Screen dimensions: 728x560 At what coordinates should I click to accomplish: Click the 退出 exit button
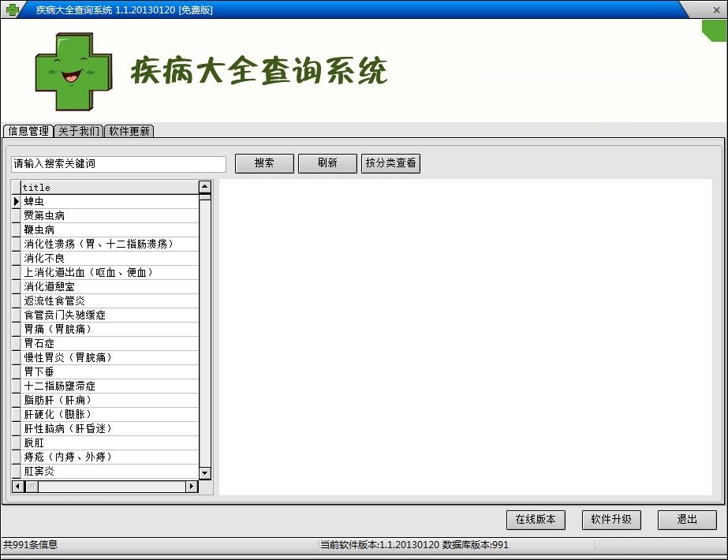pyautogui.click(x=687, y=520)
